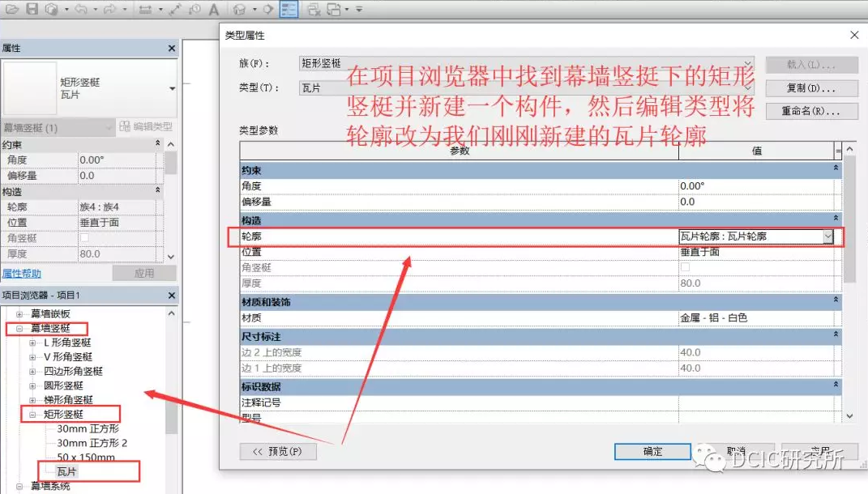868x494 pixels.
Task: Collapse the 标识数据 group
Action: pos(836,385)
